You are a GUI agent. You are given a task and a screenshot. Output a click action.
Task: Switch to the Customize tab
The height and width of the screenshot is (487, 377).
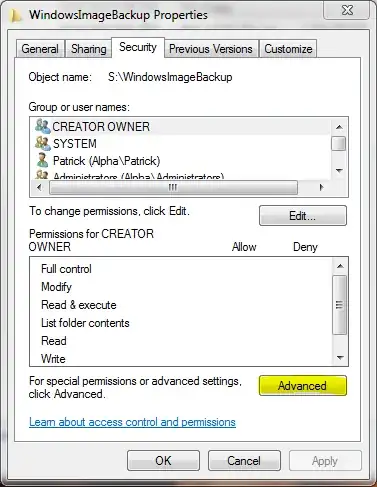click(x=288, y=49)
